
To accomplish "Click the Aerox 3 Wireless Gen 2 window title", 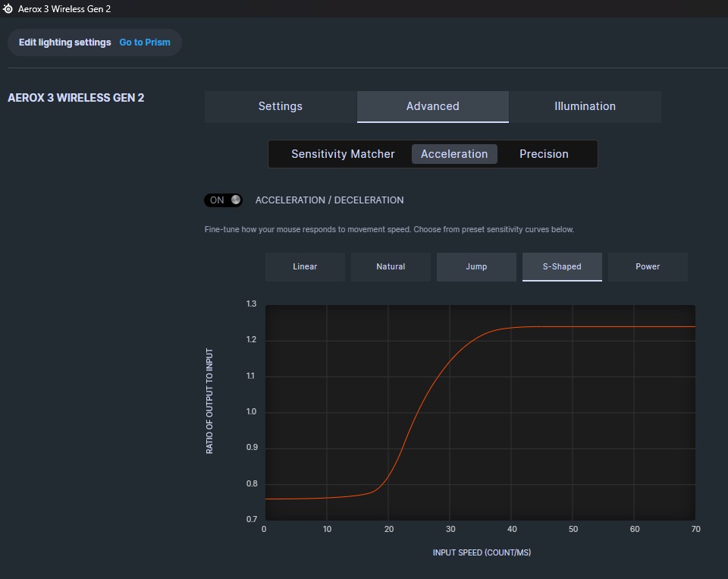I will 64,9.
